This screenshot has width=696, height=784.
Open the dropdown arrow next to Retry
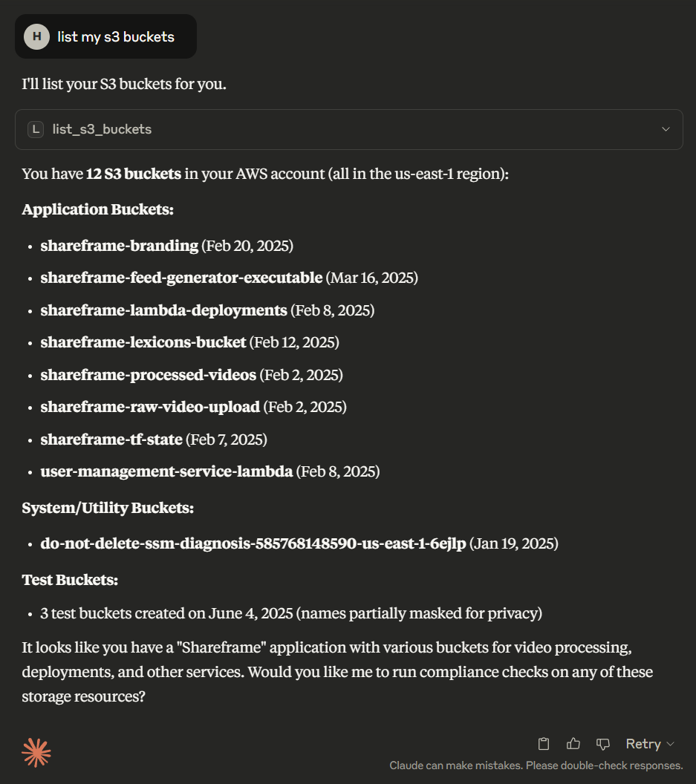point(671,744)
